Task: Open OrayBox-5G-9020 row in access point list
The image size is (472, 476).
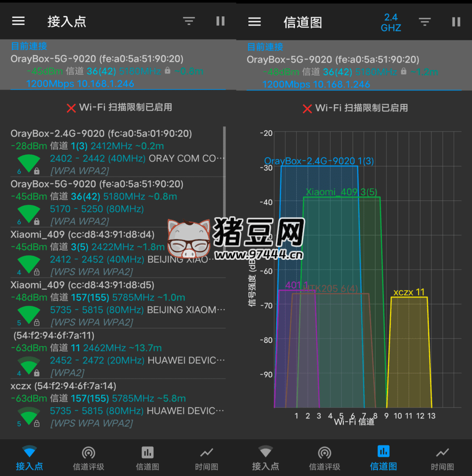Action: [118, 202]
